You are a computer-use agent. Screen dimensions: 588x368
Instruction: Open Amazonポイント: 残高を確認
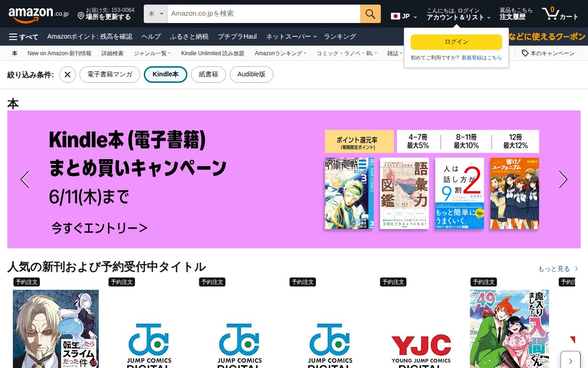(90, 37)
